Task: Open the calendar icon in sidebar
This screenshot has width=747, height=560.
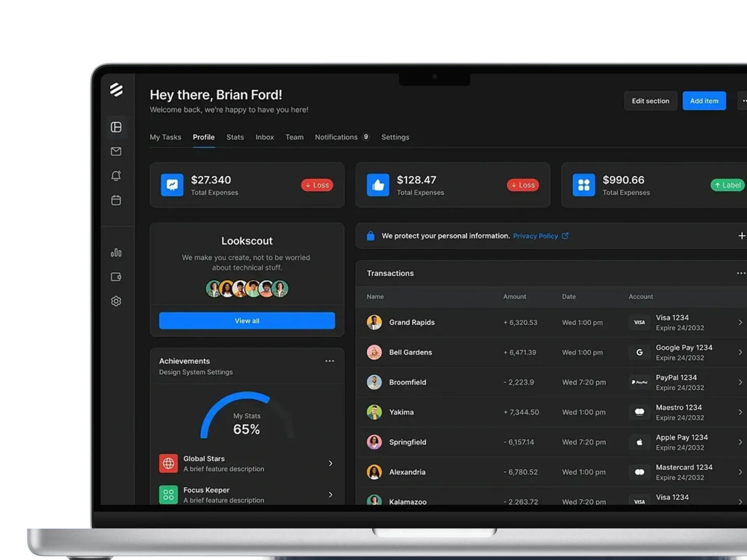Action: [x=116, y=200]
